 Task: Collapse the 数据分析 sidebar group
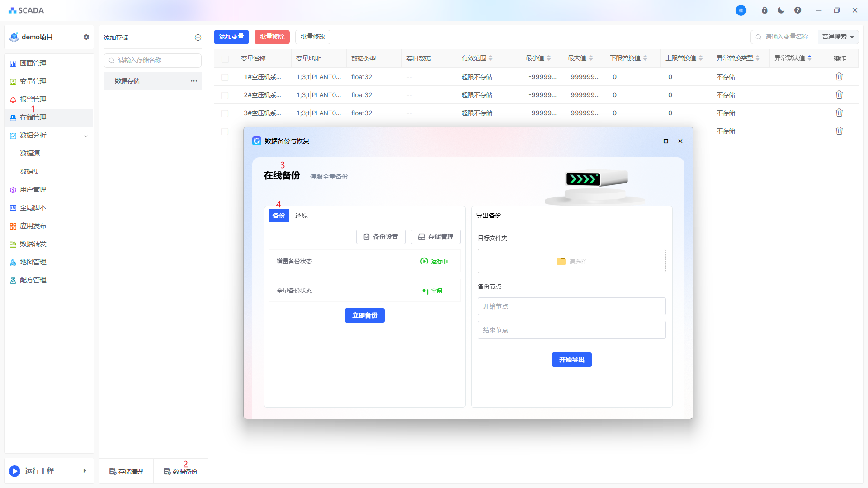point(86,136)
